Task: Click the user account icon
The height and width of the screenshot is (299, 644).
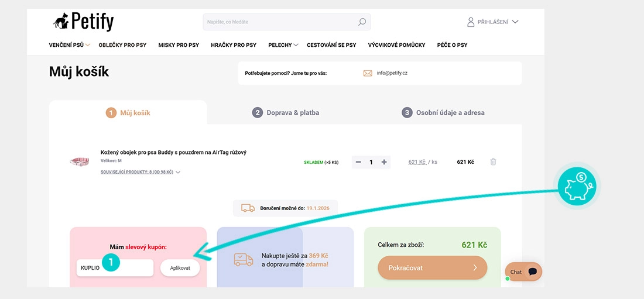Action: (471, 22)
